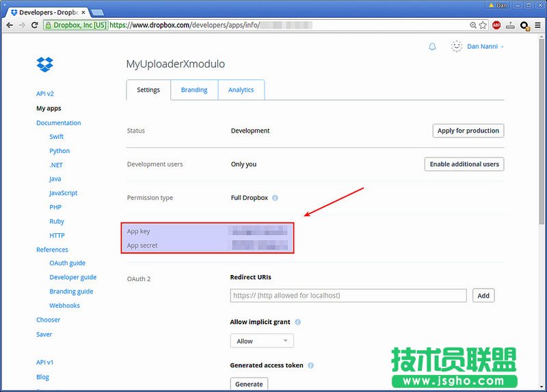The width and height of the screenshot is (547, 392).
Task: Bookmark this page with the star icon
Action: (x=483, y=25)
